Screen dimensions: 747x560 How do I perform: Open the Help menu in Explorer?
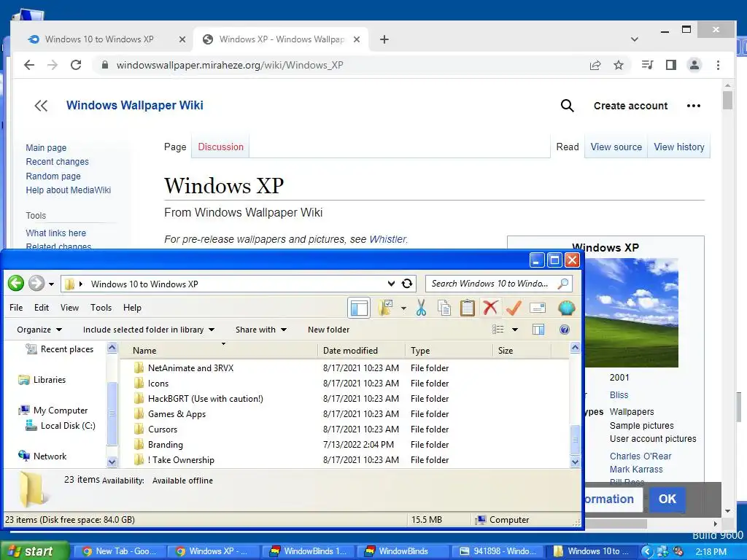[x=133, y=308]
